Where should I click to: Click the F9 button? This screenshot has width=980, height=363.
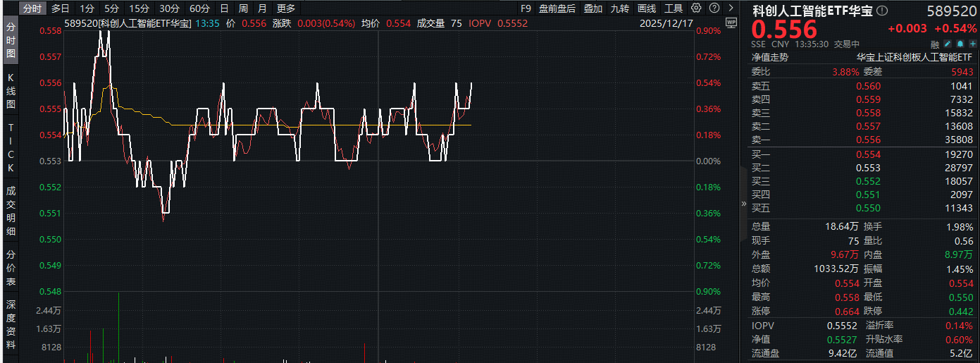click(526, 8)
